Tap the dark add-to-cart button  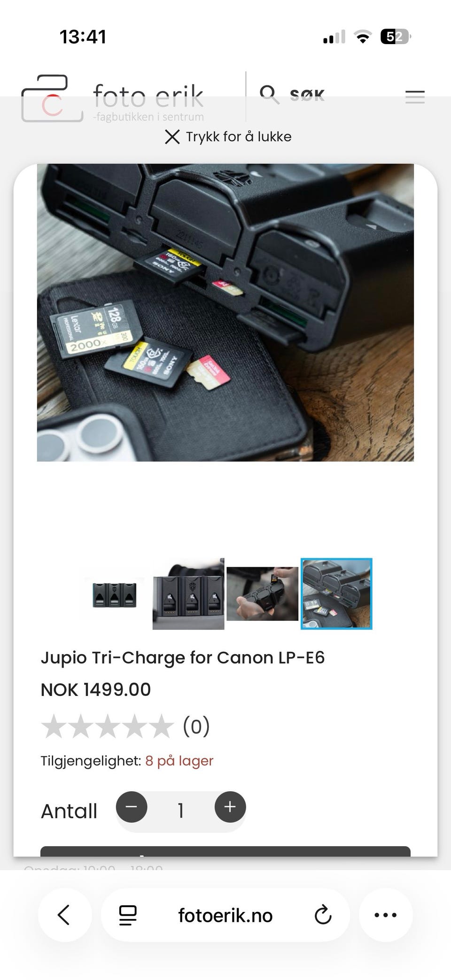click(x=225, y=851)
